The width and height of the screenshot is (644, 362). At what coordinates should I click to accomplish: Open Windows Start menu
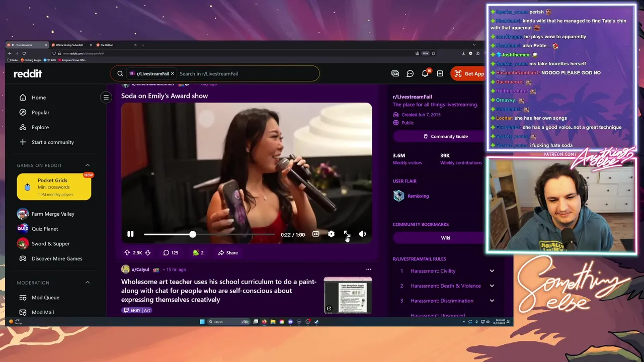pos(202,322)
